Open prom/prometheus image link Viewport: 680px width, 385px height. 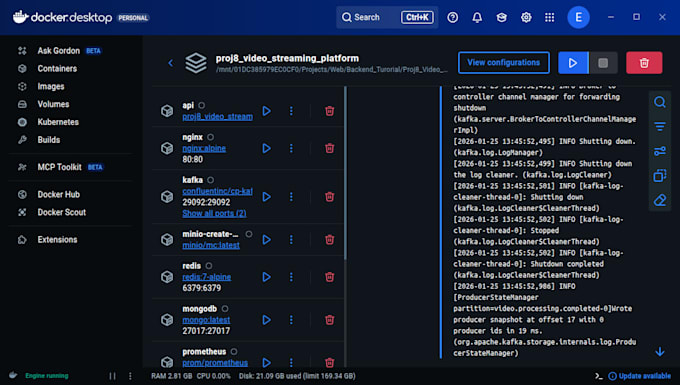click(x=215, y=363)
